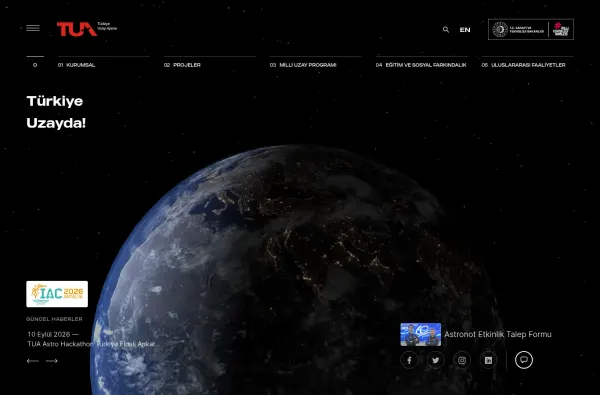
Task: Open the hamburger menu
Action: 33,28
